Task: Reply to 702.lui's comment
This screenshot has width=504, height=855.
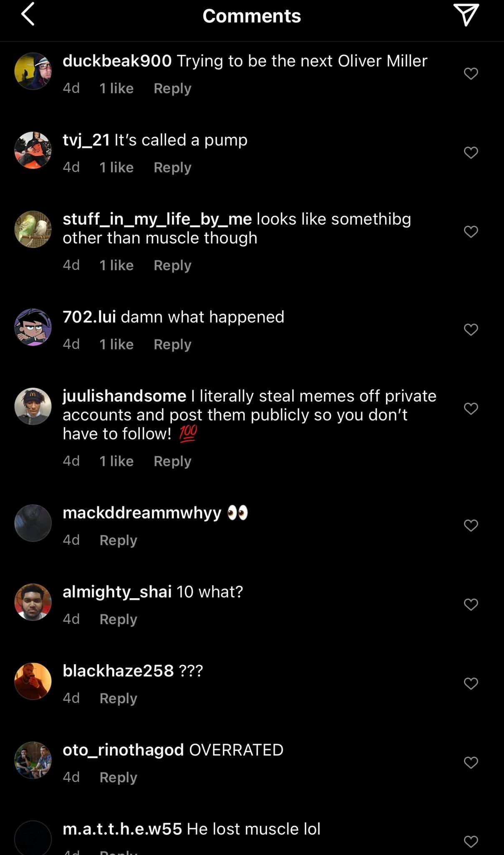Action: 172,344
